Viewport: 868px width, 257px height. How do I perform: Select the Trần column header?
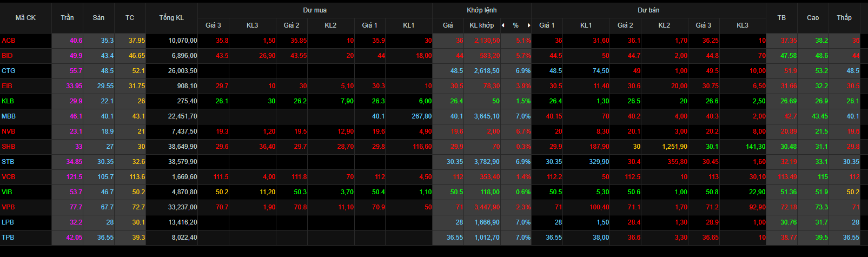[67, 18]
